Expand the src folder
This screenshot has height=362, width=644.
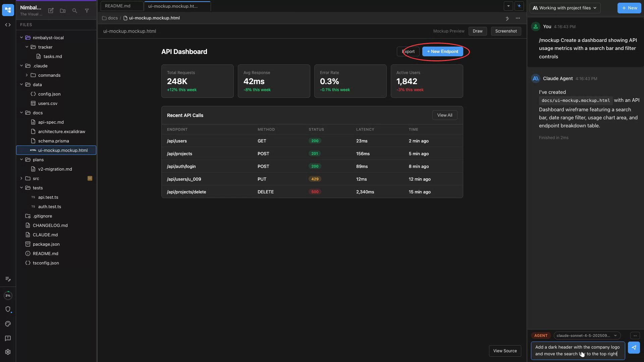point(21,178)
